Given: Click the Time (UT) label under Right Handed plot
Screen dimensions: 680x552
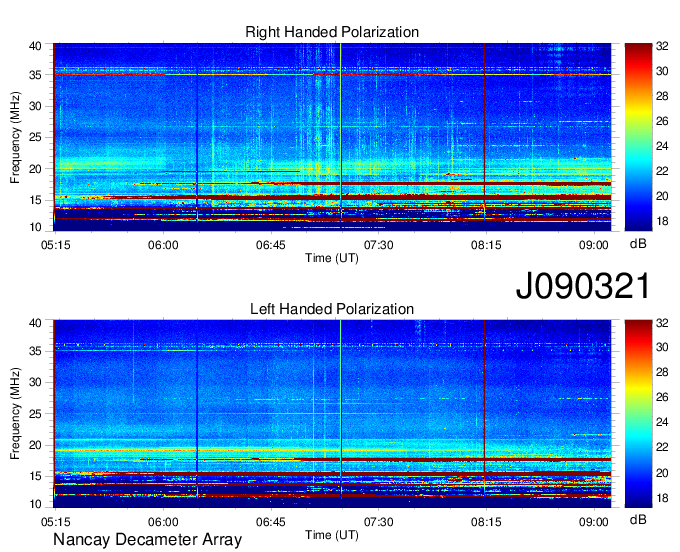Looking at the screenshot, I should point(332,258).
